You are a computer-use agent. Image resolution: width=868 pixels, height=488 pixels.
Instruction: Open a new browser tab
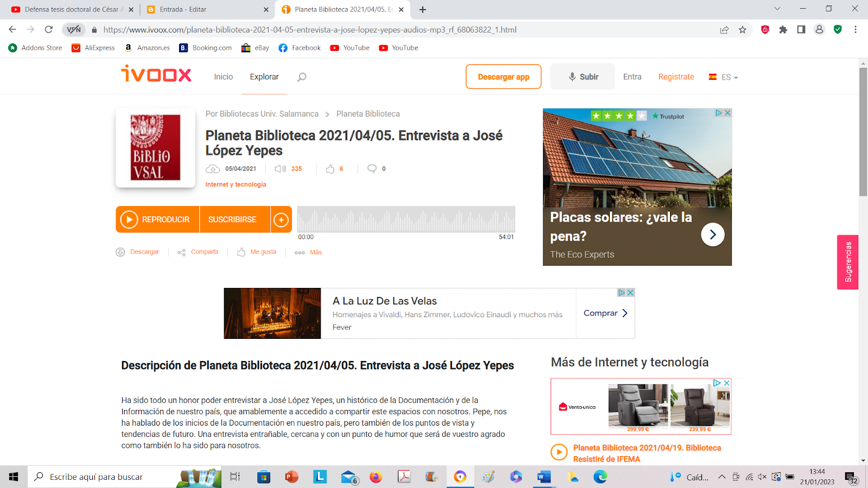[423, 9]
